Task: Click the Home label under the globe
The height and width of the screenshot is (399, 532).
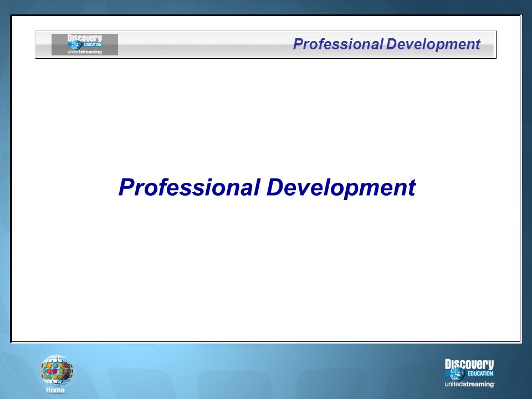Action: point(55,390)
